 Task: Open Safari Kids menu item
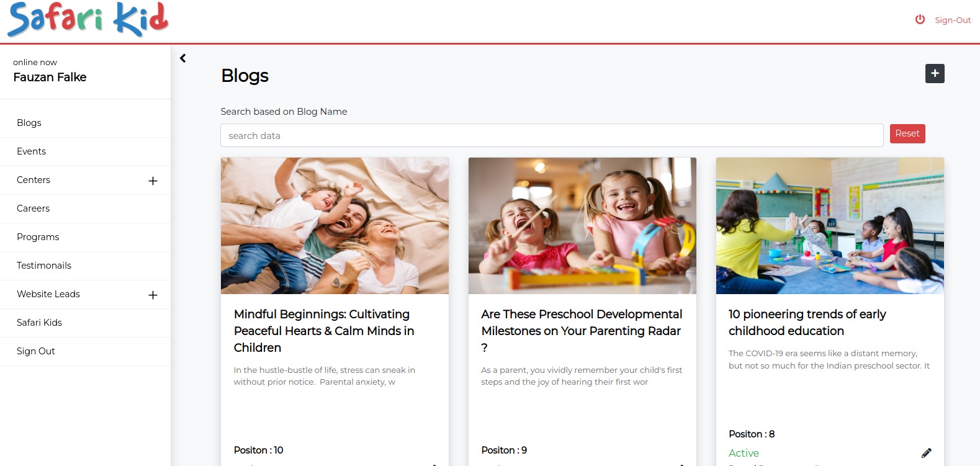click(x=85, y=323)
